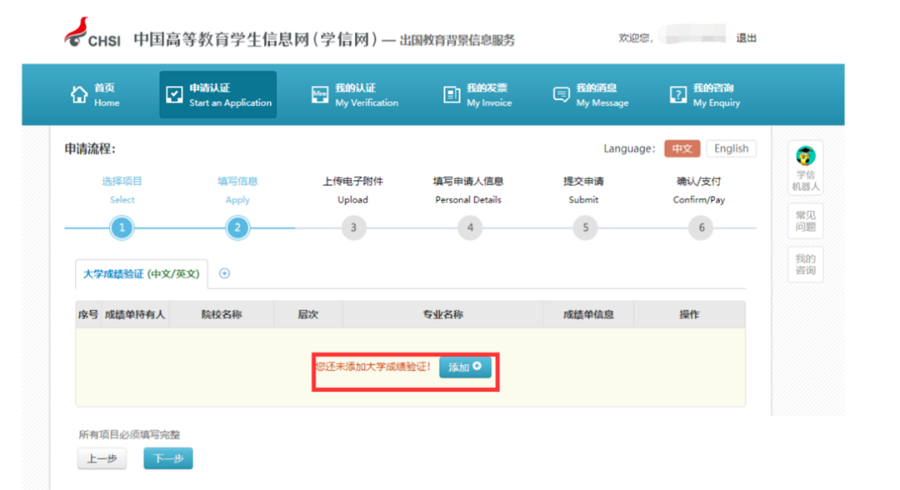
Task: Open My Message menu item
Action: (591, 95)
